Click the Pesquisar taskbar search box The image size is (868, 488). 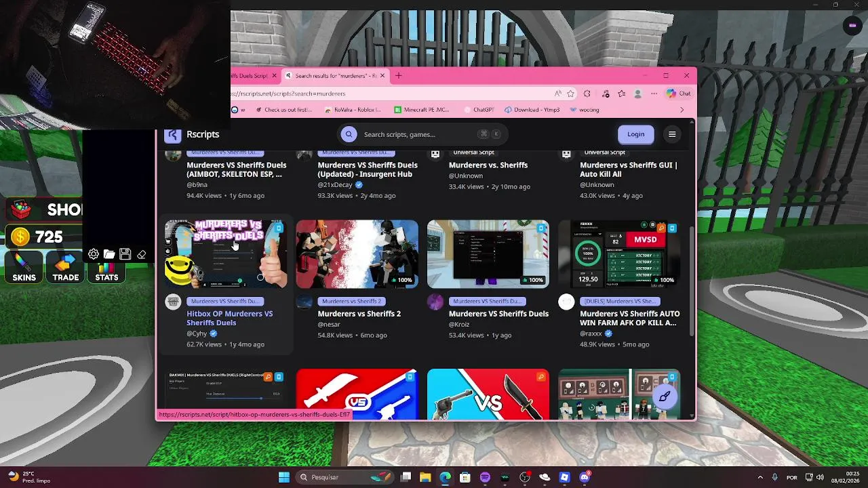[346, 477]
